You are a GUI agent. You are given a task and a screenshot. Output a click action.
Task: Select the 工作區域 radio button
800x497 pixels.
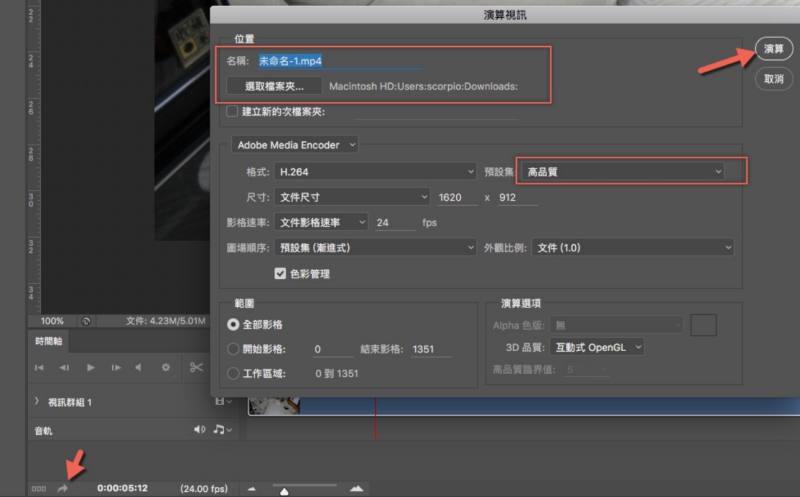click(x=234, y=374)
